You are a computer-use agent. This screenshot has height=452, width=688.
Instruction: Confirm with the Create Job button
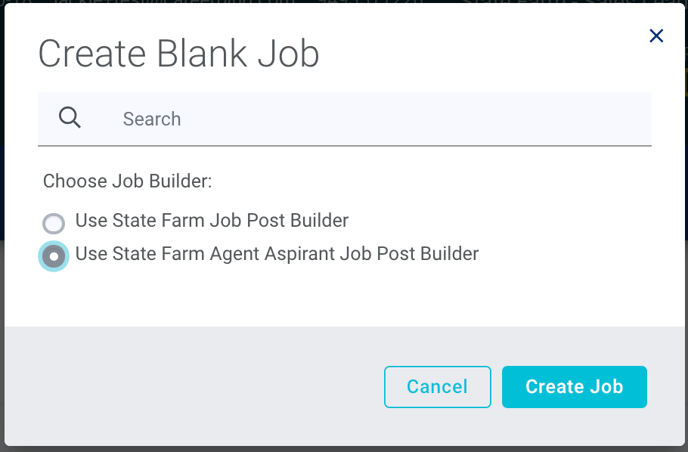pos(574,387)
